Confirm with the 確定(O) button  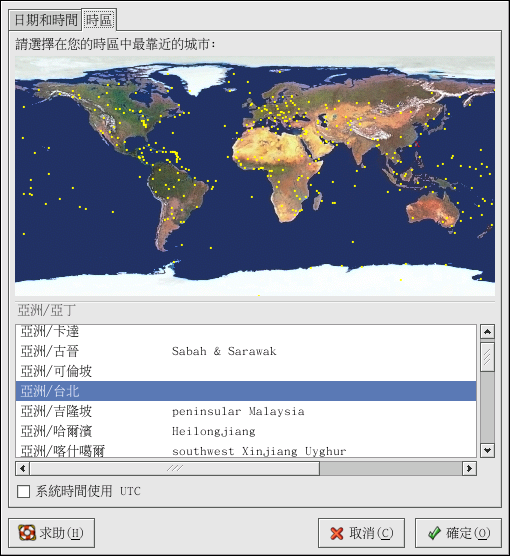[458, 533]
